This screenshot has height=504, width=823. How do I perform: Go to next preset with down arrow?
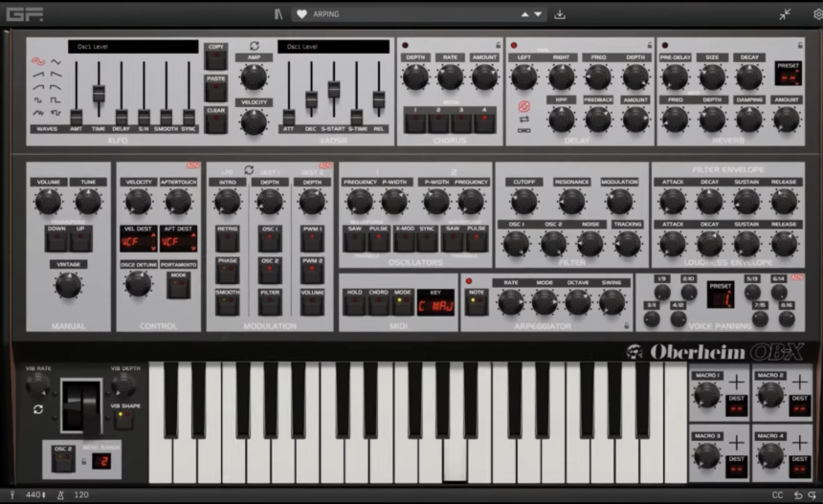[538, 14]
